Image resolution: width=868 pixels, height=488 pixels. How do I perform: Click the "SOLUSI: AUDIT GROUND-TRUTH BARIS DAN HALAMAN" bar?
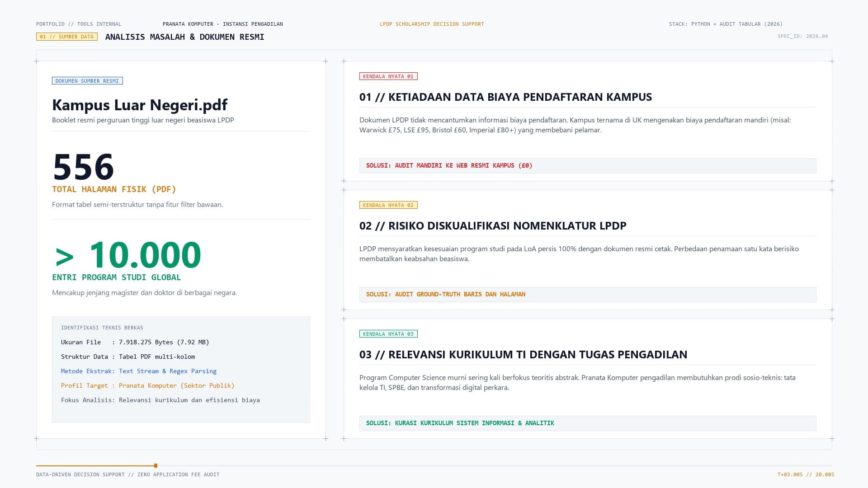point(588,295)
